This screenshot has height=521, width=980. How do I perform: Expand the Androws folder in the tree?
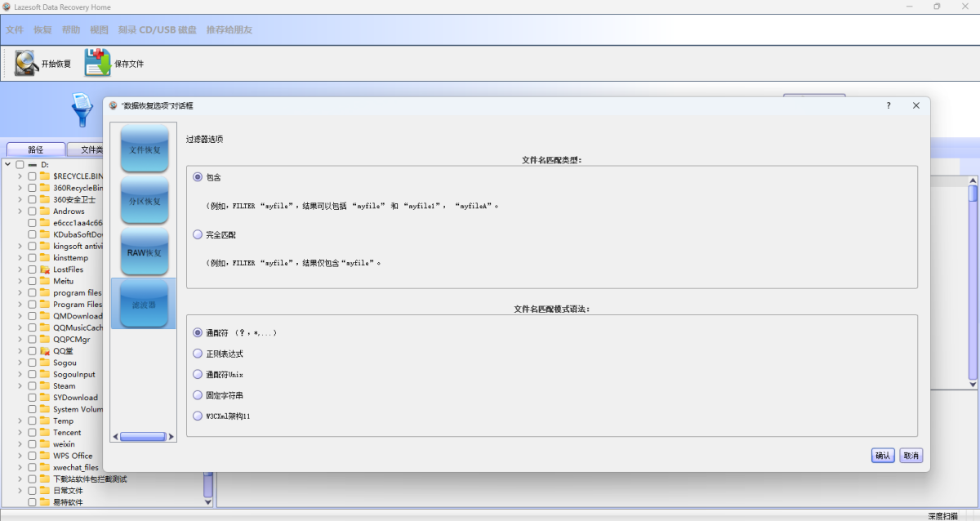20,212
